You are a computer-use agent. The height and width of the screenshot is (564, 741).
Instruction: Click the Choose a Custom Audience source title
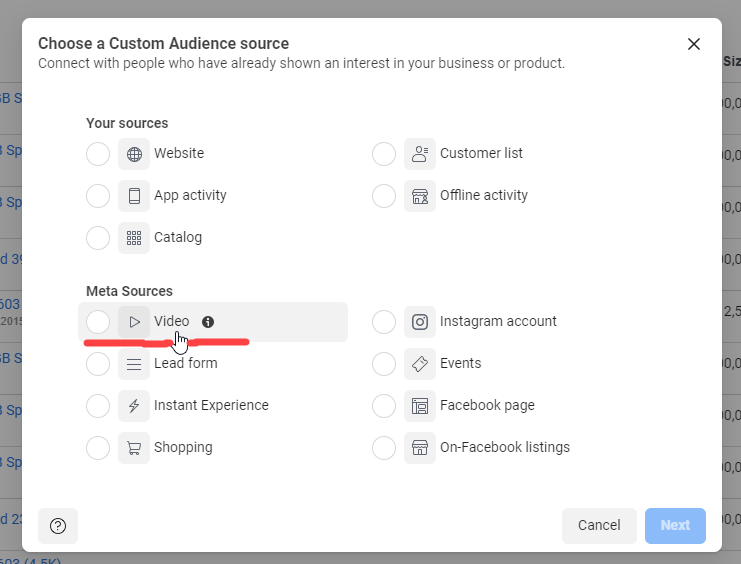[164, 43]
